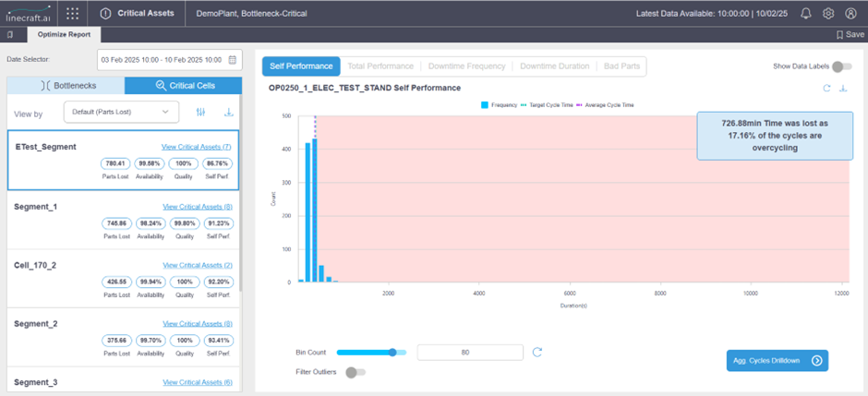Toggle the Average Cycle Time legend item
The image size is (868, 396).
click(x=606, y=104)
